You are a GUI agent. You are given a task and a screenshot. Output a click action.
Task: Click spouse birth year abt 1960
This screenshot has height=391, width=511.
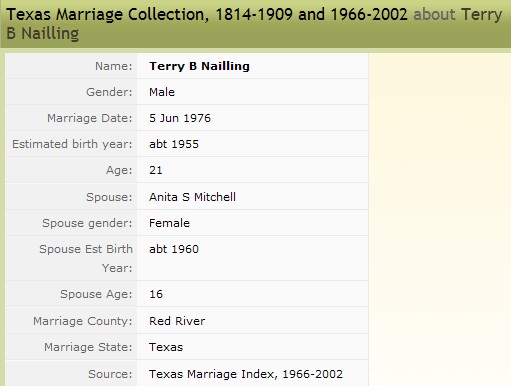[174, 249]
